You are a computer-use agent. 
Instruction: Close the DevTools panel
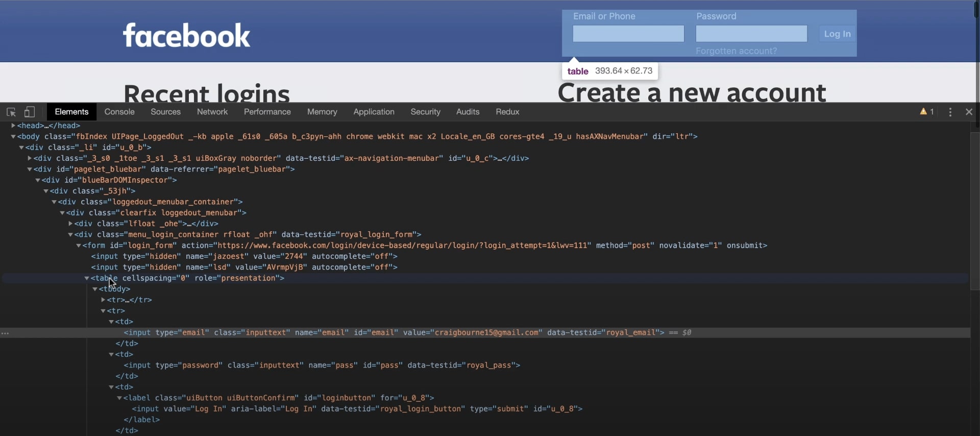pos(969,112)
